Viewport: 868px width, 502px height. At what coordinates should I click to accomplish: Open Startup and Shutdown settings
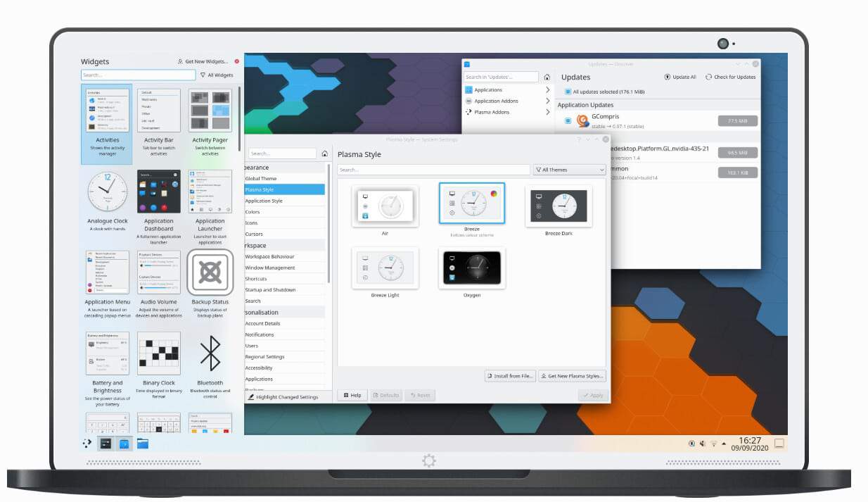[x=285, y=290]
